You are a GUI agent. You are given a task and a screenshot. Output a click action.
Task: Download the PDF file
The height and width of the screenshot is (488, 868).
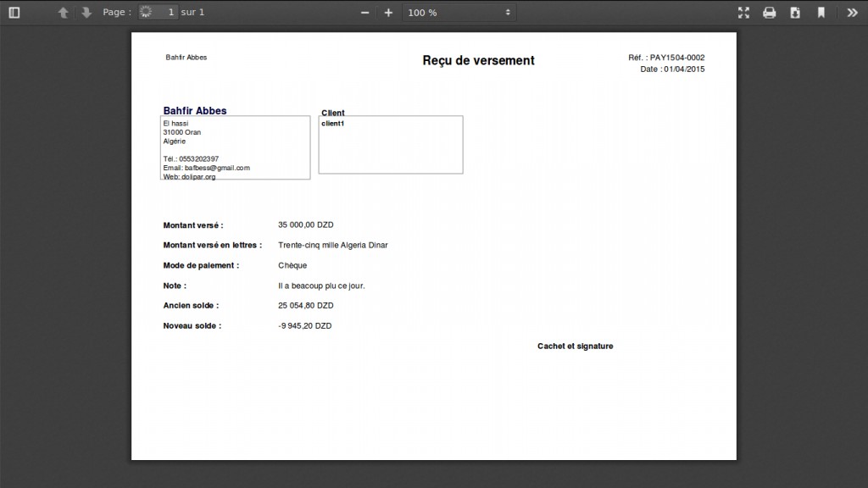coord(795,13)
